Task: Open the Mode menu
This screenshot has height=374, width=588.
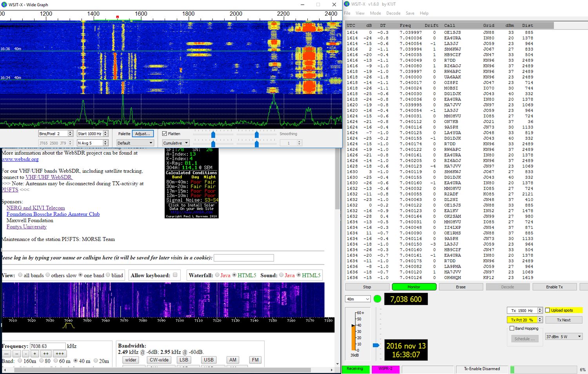Action: (375, 13)
